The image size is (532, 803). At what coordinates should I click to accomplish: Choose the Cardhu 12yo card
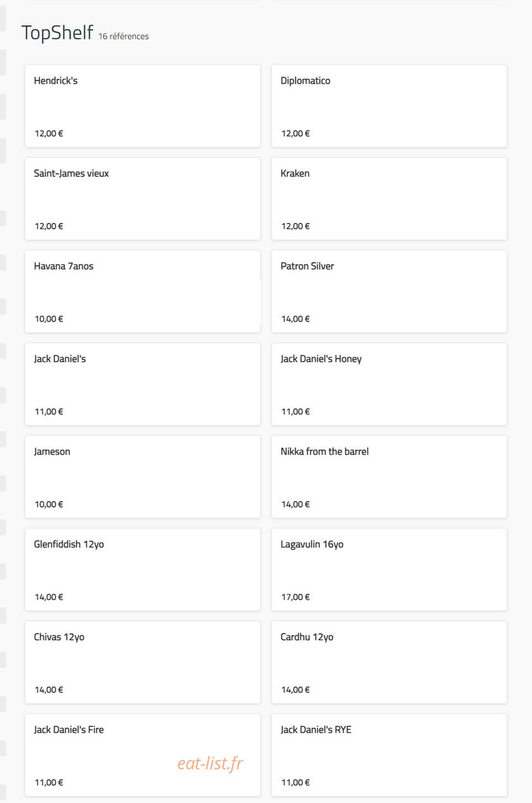coord(389,662)
